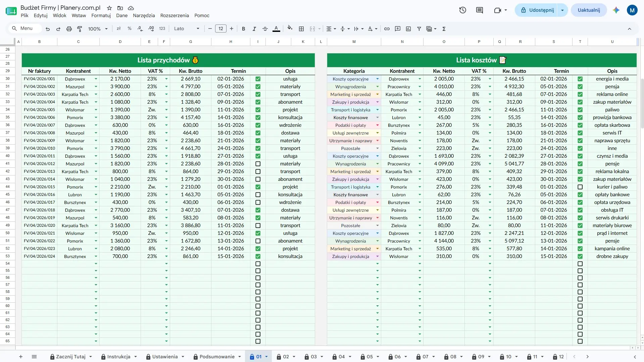
Task: Star the Budżet Firmy document
Action: point(109,8)
